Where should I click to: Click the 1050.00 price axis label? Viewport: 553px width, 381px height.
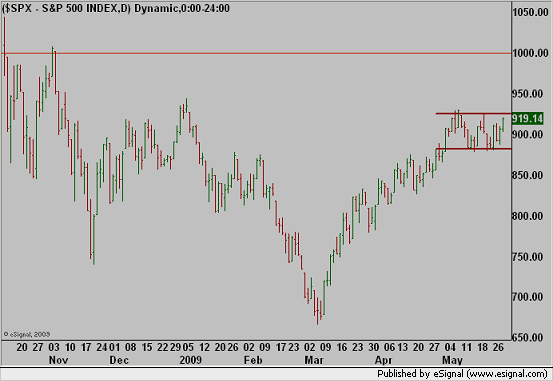[530, 12]
